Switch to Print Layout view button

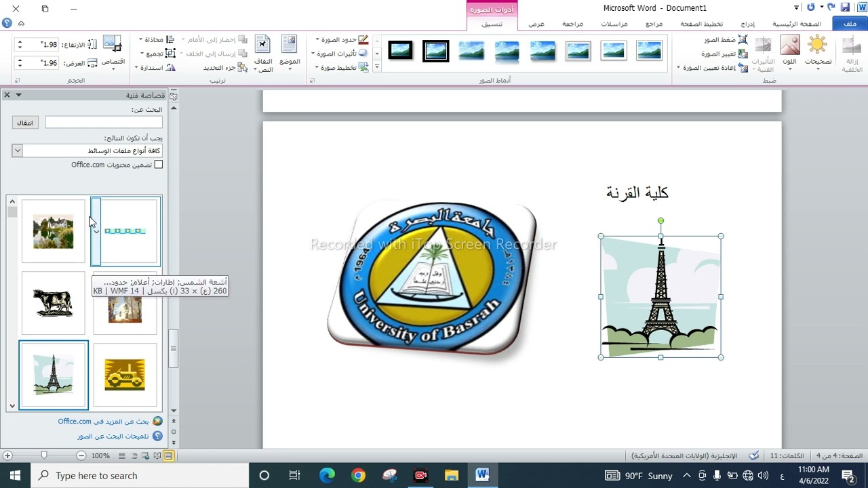tap(168, 456)
